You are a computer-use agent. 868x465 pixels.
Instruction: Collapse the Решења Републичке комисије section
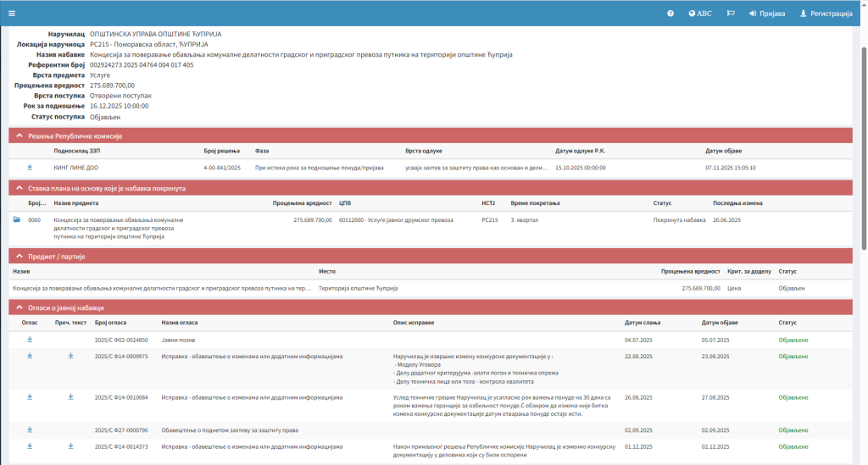pyautogui.click(x=18, y=136)
